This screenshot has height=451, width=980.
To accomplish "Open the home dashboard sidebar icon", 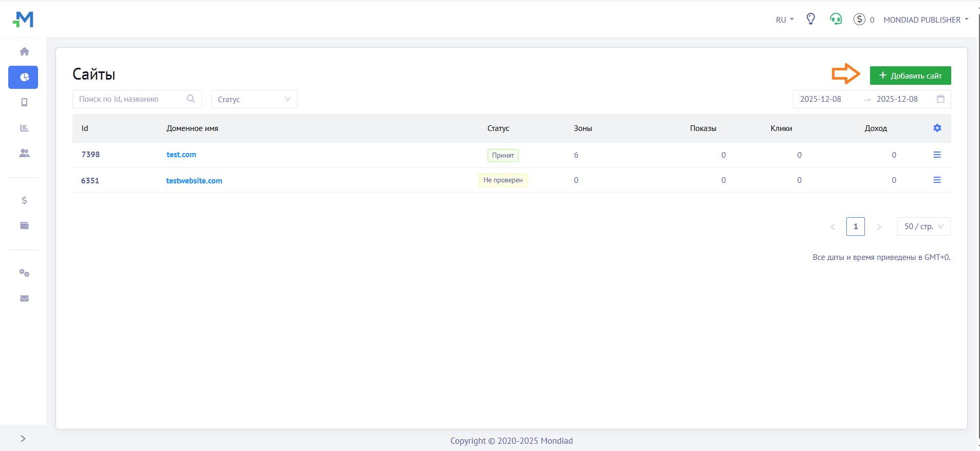I will click(24, 51).
